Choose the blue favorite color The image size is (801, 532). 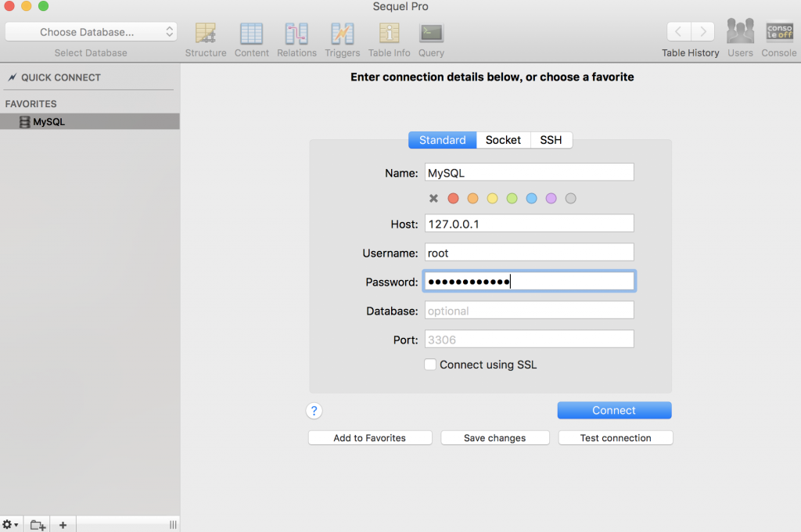point(532,198)
